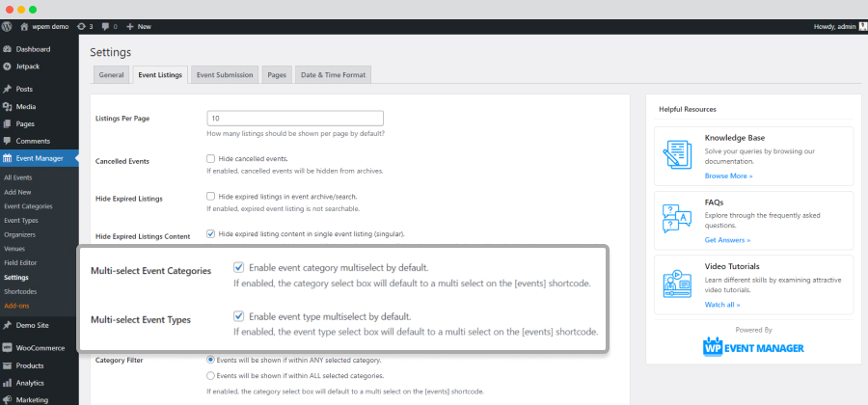Open the WordPress logo menu
Screen dimensions: 868x405
(7, 26)
